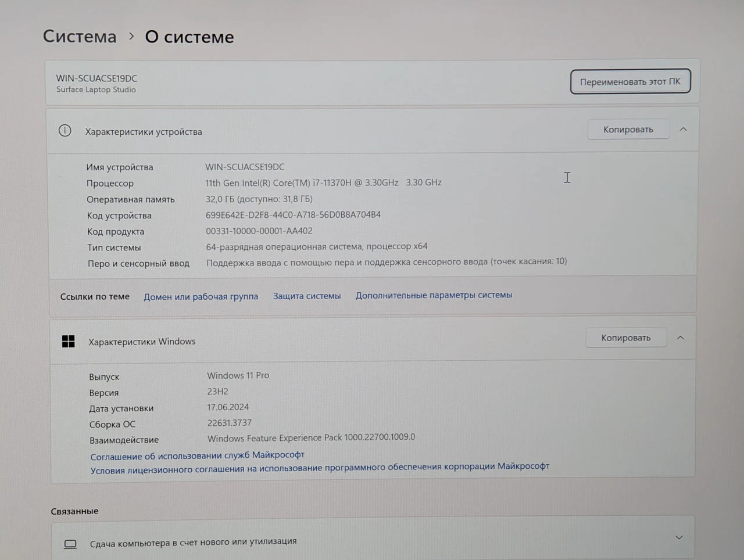Screen dimensions: 744x560
Task: Open Защита системы link
Action: click(307, 296)
